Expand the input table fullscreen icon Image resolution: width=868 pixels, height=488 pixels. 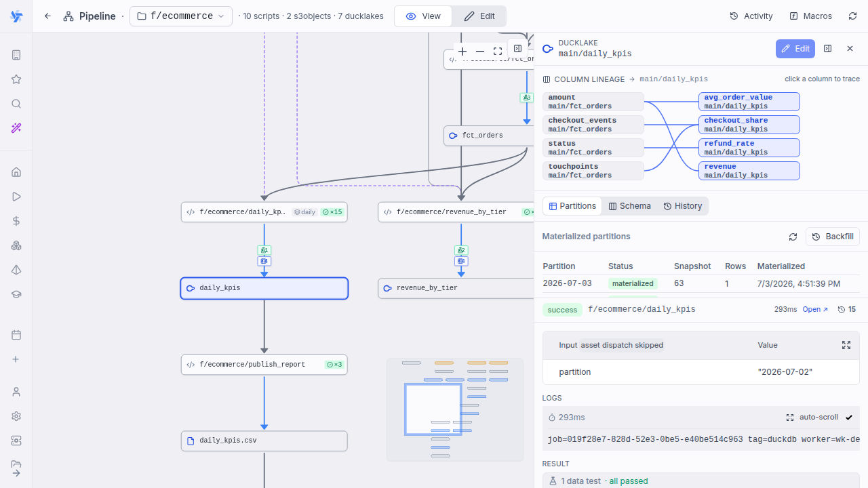click(x=846, y=345)
